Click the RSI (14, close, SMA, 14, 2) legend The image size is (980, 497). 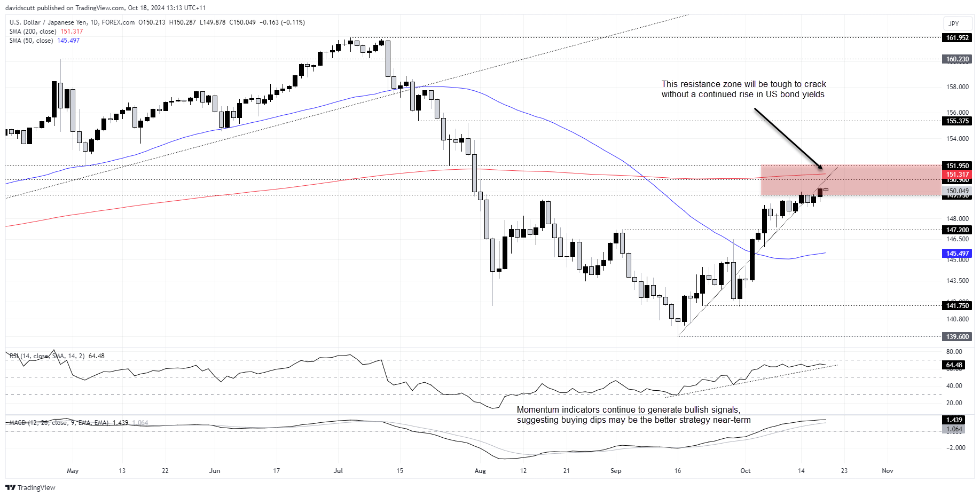coord(47,356)
